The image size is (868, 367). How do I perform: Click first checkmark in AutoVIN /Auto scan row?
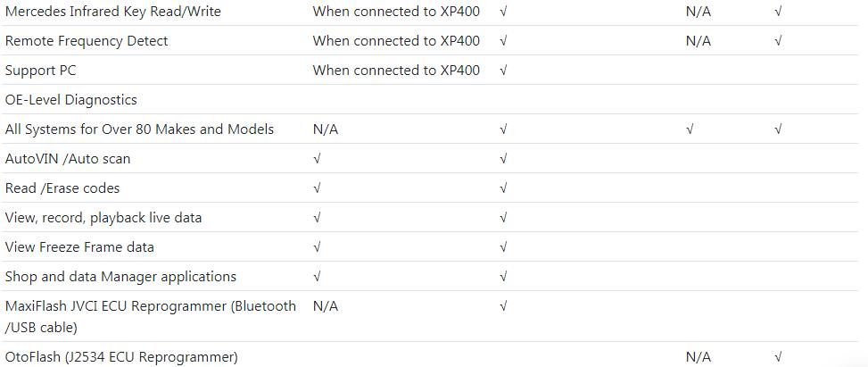(x=317, y=159)
